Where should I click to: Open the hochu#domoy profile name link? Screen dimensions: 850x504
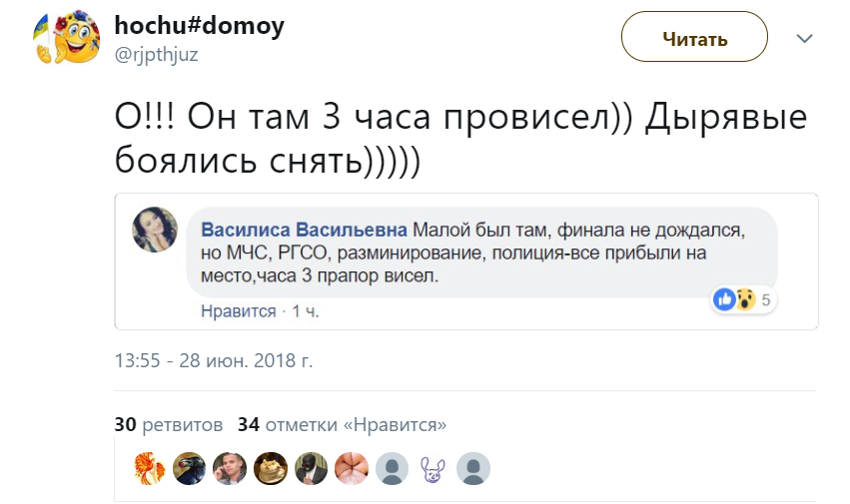(x=199, y=26)
